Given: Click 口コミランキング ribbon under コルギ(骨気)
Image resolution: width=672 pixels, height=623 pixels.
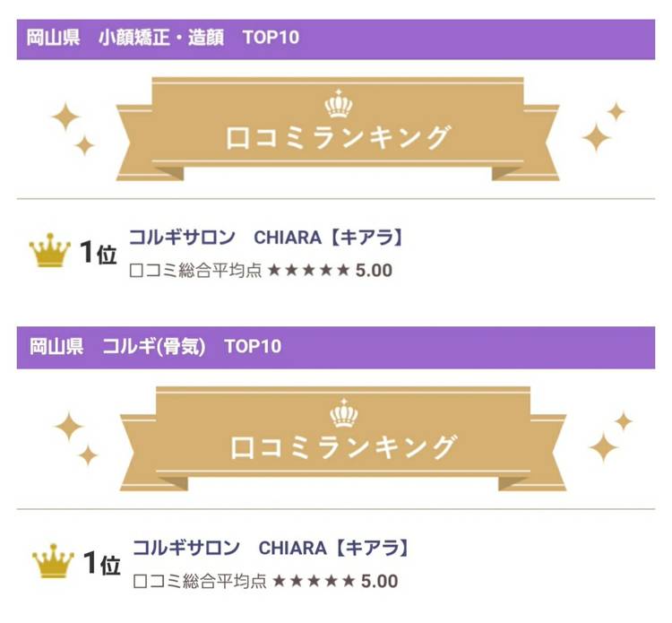Looking at the screenshot, I should coord(343,446).
